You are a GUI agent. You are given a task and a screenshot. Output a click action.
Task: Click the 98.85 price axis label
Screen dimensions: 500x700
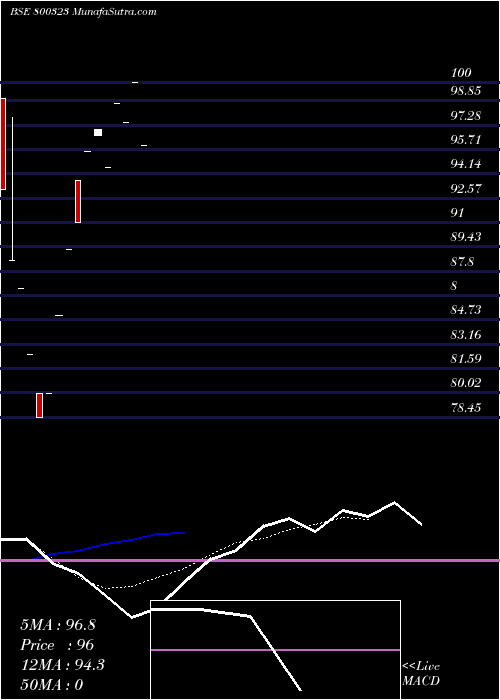[465, 91]
